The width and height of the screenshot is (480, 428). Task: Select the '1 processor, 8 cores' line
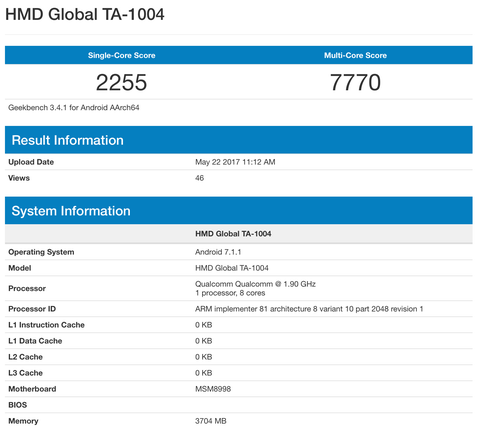[x=230, y=293]
